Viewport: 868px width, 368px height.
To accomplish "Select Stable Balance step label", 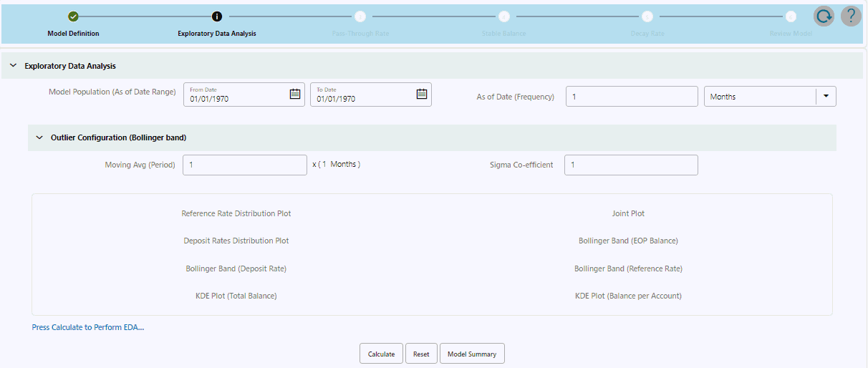I will pyautogui.click(x=504, y=34).
